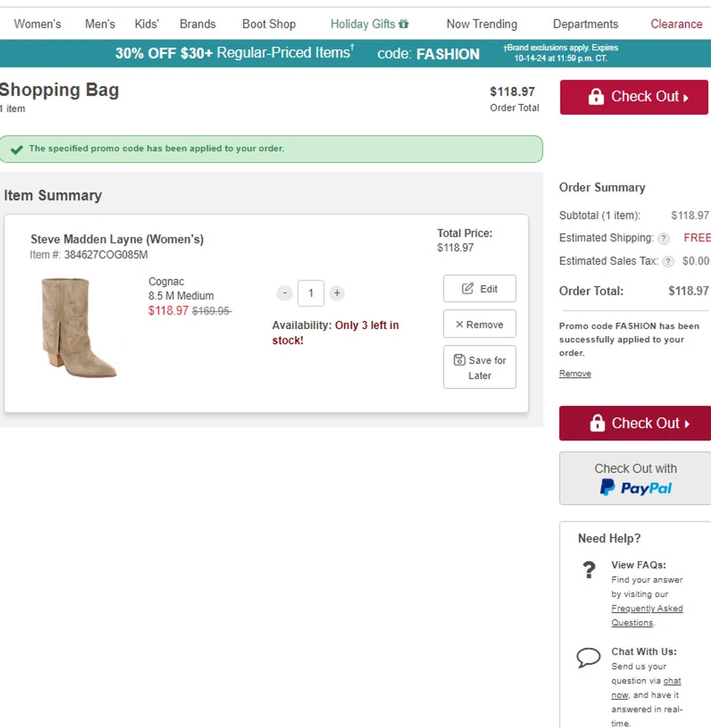Viewport: 711px width, 728px height.
Task: Open the Boot Shop menu
Action: 269,24
